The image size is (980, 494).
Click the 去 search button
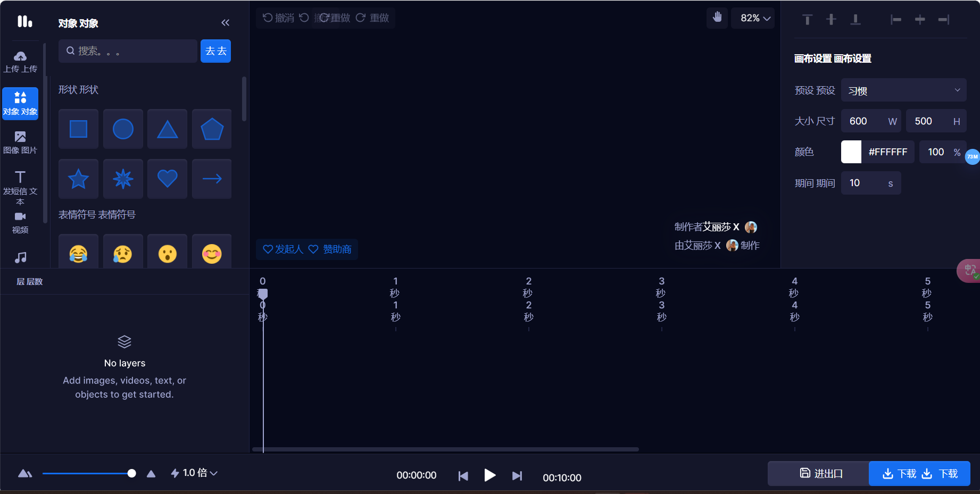coord(215,51)
